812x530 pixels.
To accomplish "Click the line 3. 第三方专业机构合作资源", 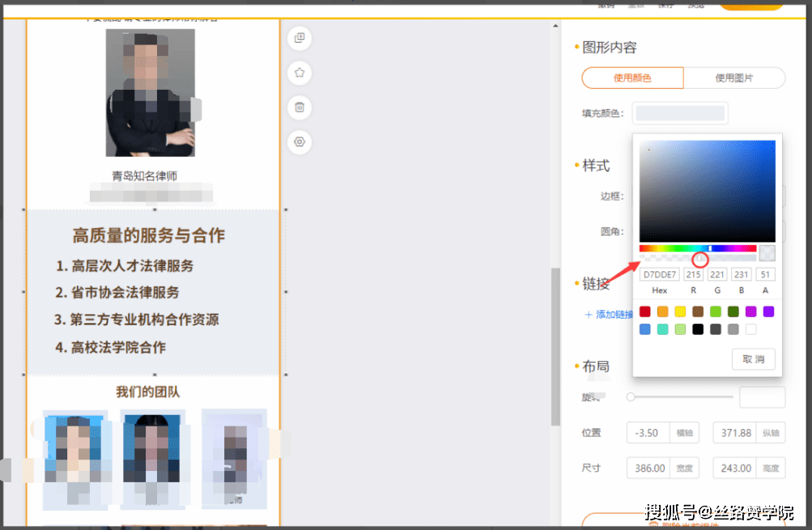I will click(x=137, y=320).
